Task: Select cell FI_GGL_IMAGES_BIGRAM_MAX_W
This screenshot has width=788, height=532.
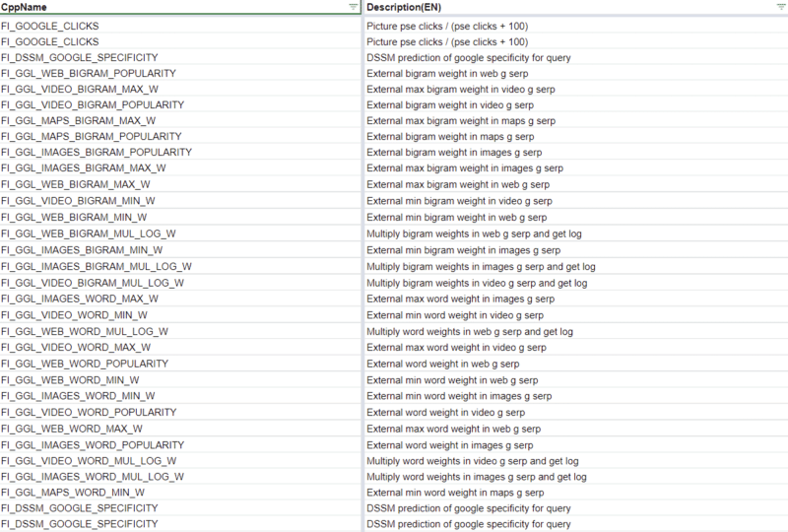Action: [x=180, y=167]
